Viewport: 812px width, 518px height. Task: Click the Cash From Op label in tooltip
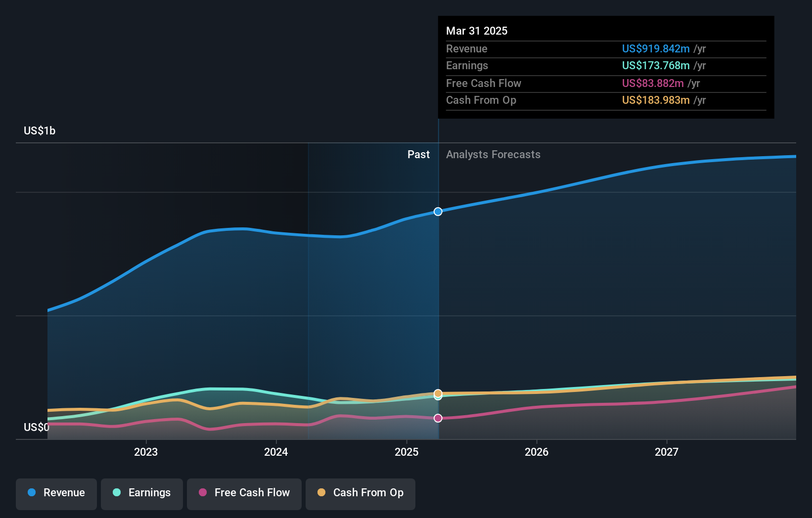[x=481, y=100]
